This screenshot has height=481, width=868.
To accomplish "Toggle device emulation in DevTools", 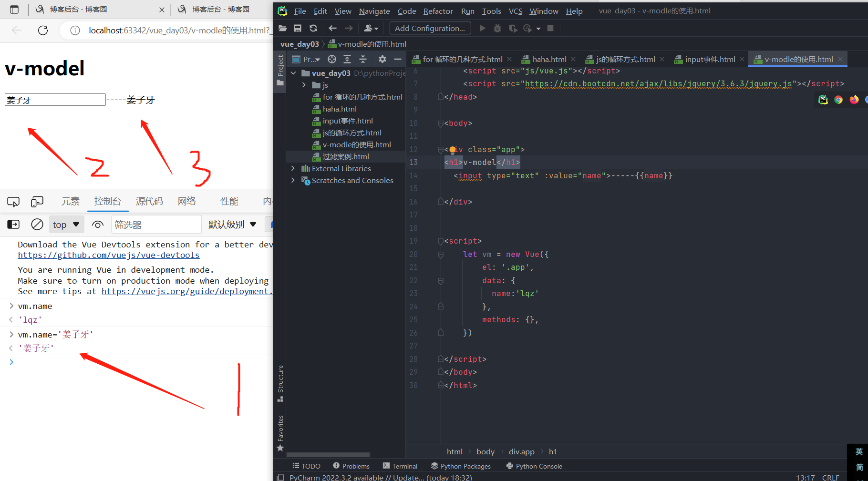I will click(37, 202).
